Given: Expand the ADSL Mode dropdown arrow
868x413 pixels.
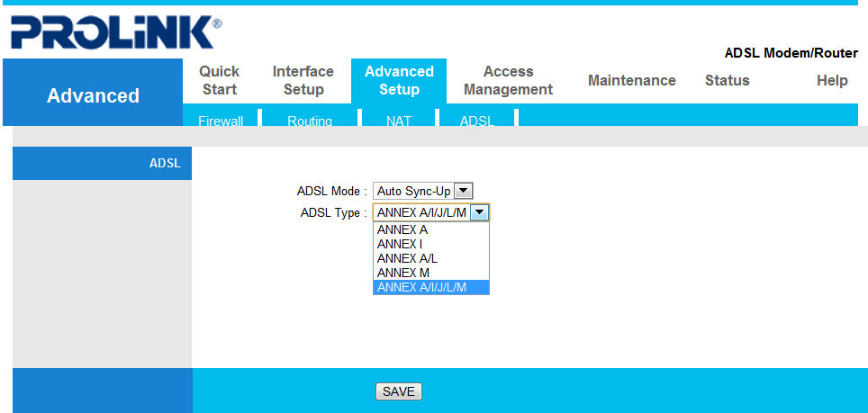Looking at the screenshot, I should point(464,192).
